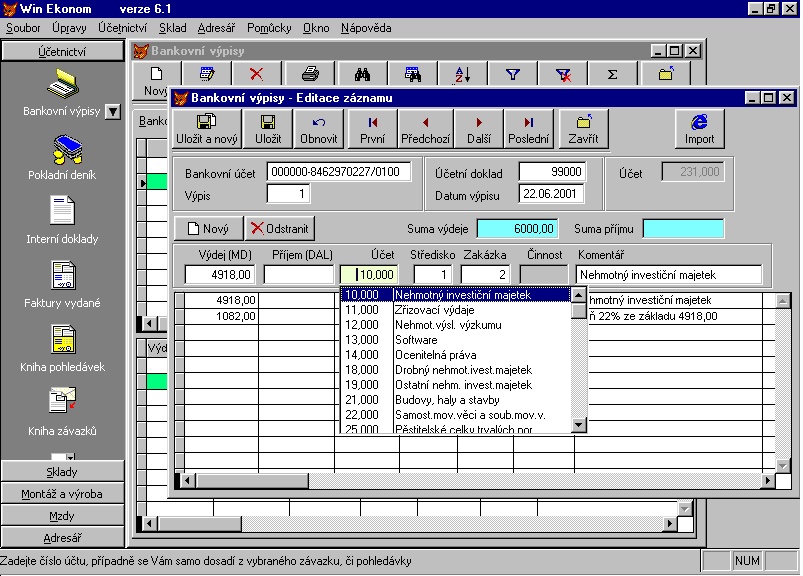The image size is (803, 576).
Task: Click the filter funnel icon
Action: 513,74
